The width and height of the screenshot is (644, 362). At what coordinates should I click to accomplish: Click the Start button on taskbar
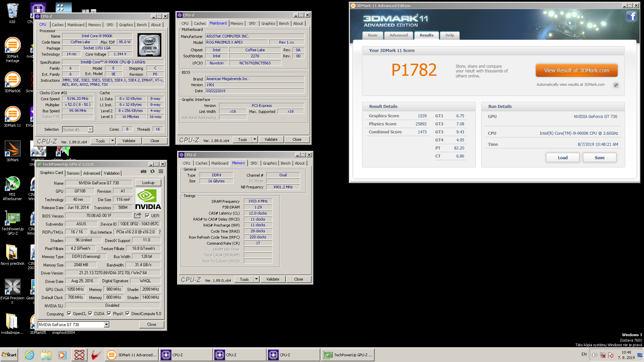tap(9, 355)
